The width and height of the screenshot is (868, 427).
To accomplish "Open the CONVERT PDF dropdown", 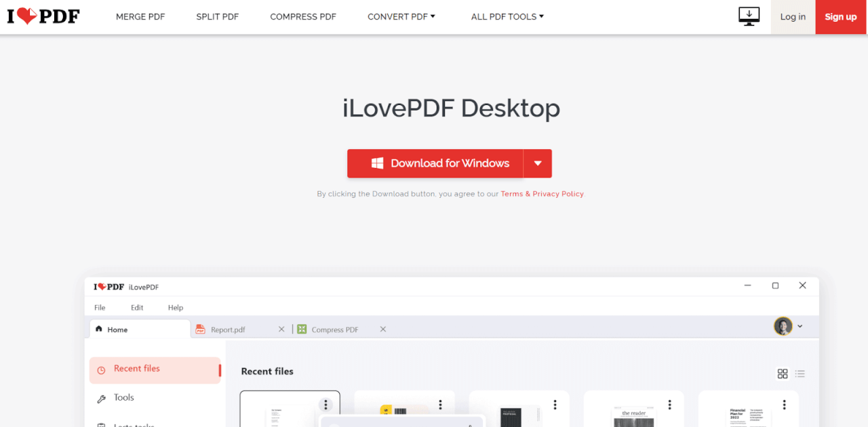I will (401, 16).
